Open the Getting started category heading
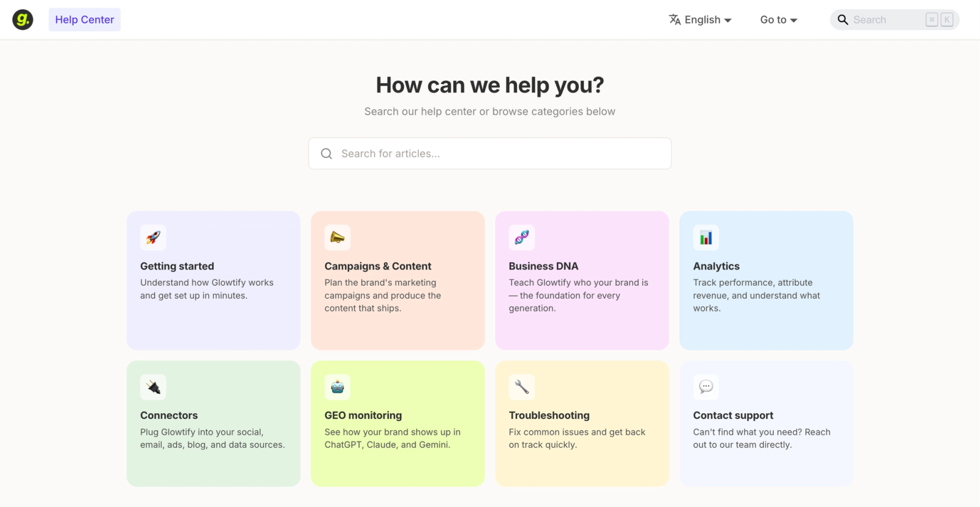The width and height of the screenshot is (980, 507). pos(177,266)
